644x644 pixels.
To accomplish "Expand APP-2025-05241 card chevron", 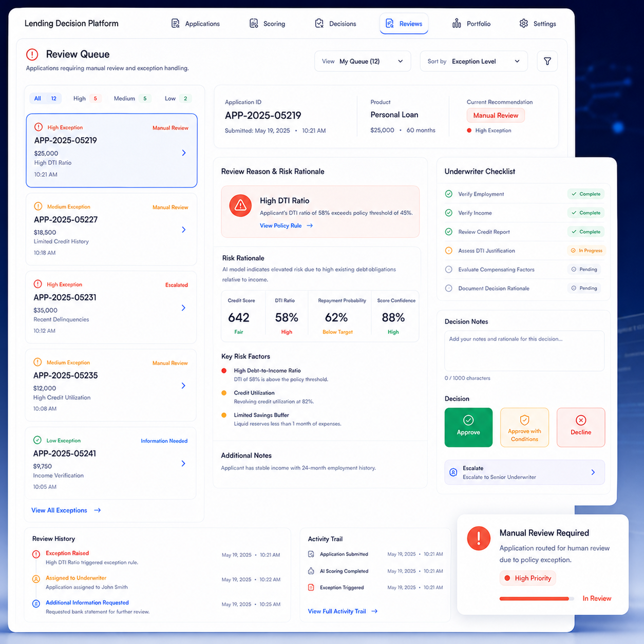I will tap(183, 464).
